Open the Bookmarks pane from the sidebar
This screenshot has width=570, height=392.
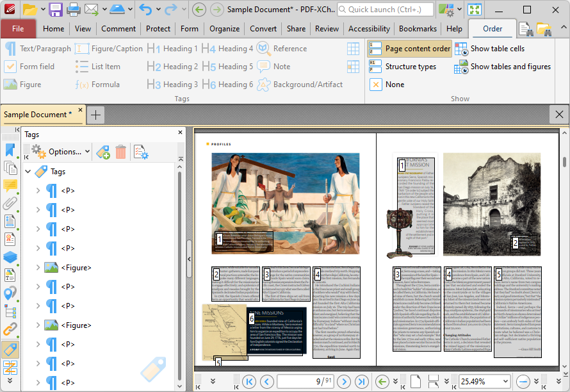coord(10,150)
